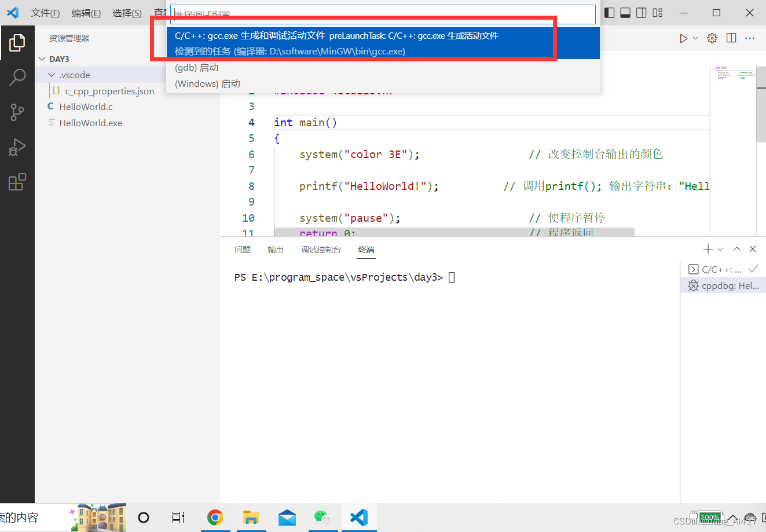Open the editor settings gear icon
Screen dimensions: 766x532
tap(712, 38)
